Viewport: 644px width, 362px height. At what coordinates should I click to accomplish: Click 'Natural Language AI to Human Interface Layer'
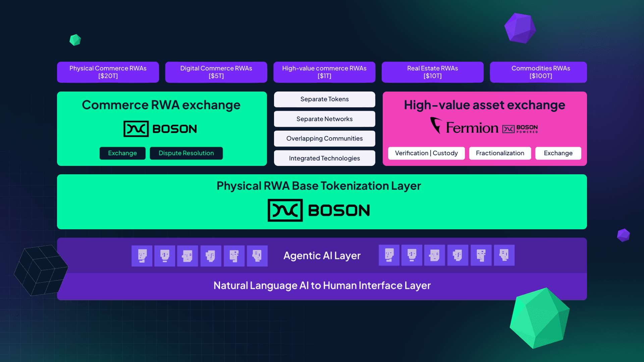tap(322, 286)
